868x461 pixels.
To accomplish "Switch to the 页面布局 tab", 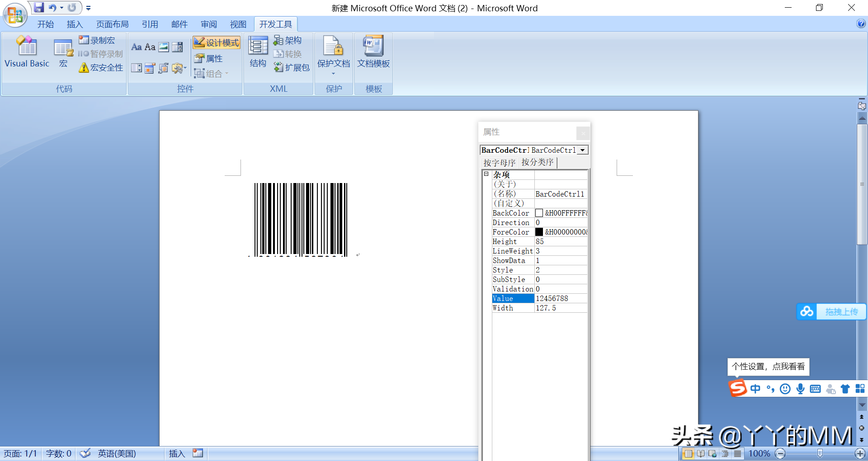I will pos(113,24).
